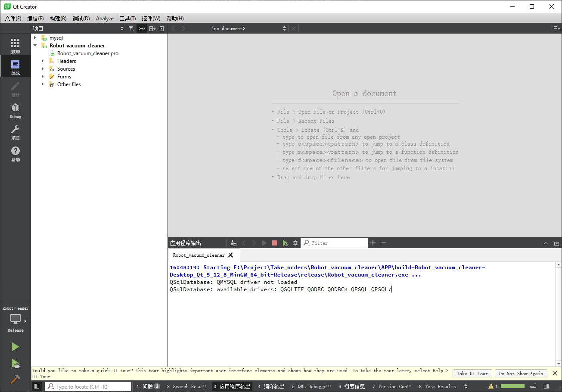Expand the mysql project node
Image resolution: width=562 pixels, height=392 pixels.
(x=35, y=38)
